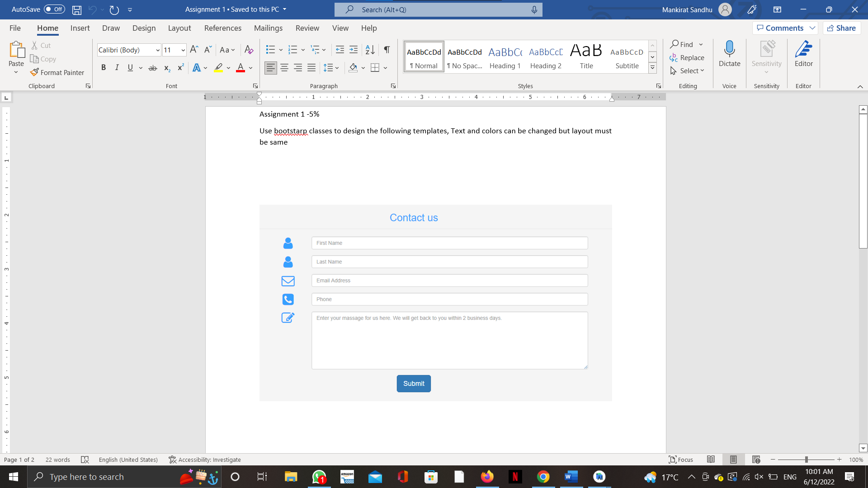This screenshot has width=868, height=488.
Task: Expand the font name dropdown
Action: [x=158, y=50]
